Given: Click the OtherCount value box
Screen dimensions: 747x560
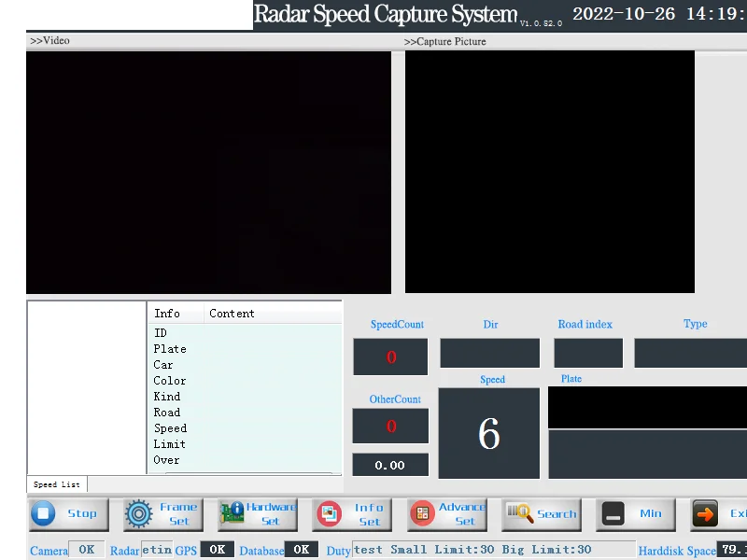Looking at the screenshot, I should pyautogui.click(x=390, y=426).
